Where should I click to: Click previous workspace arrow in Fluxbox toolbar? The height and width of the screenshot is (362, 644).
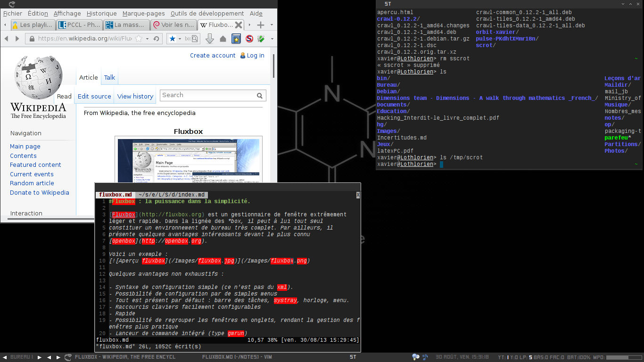[5, 357]
